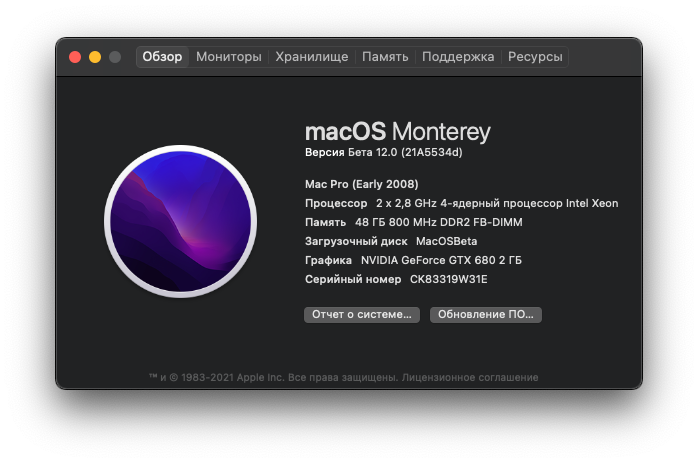698x463 pixels.
Task: Switch to the Обзор tab
Action: 162,57
